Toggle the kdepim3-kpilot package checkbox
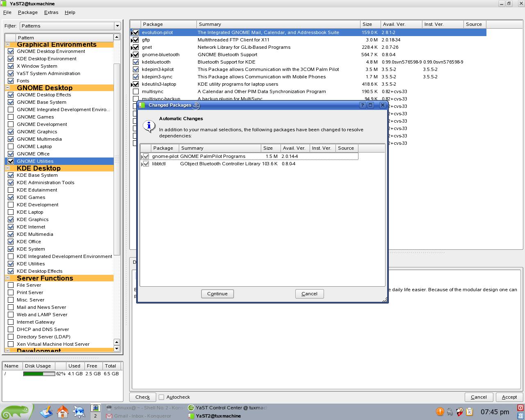The image size is (525, 420). point(136,69)
